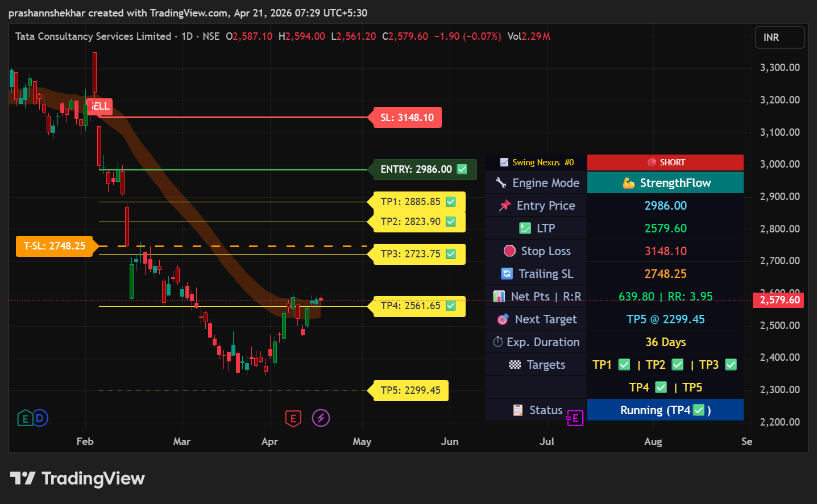
Task: Click the checkmark on ENTRY 2986.00 label
Action: point(462,169)
